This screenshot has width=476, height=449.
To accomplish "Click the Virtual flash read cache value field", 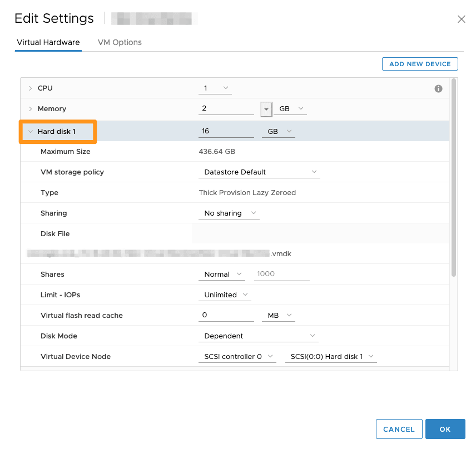I will 226,316.
